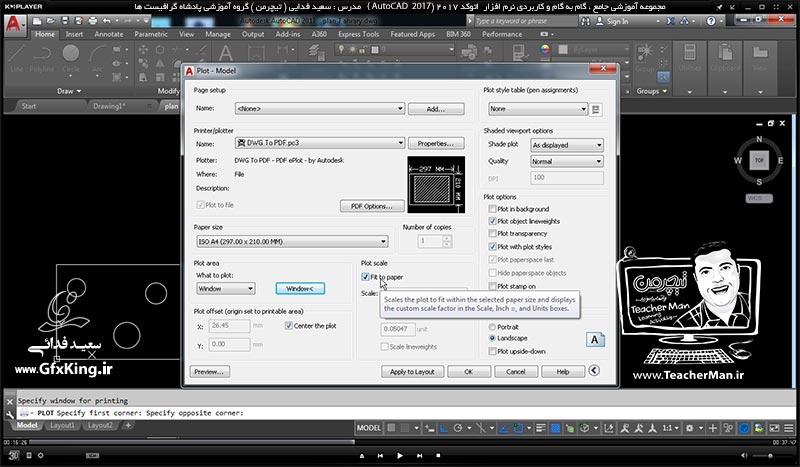The image size is (800, 467).
Task: Click the Plot printer icon in Quick Access toolbar
Action: point(93,21)
